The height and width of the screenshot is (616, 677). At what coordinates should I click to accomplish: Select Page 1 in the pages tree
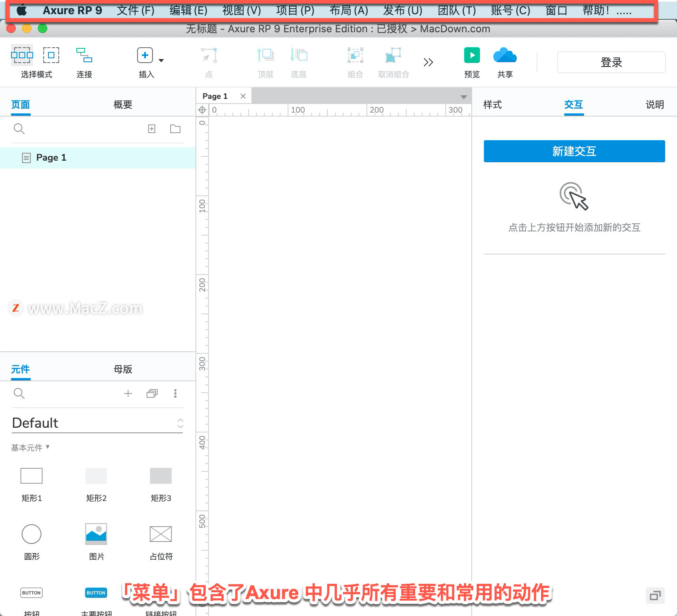click(x=98, y=158)
